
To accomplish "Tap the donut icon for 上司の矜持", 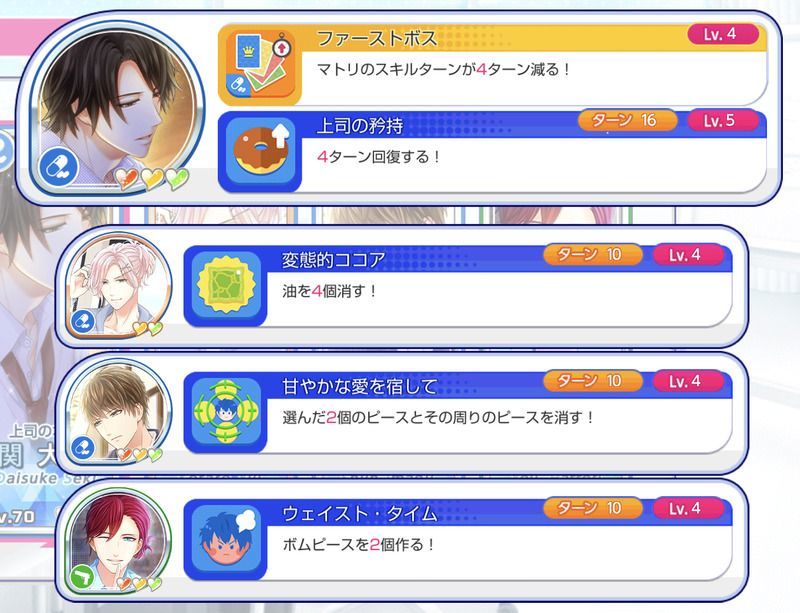I will click(261, 151).
